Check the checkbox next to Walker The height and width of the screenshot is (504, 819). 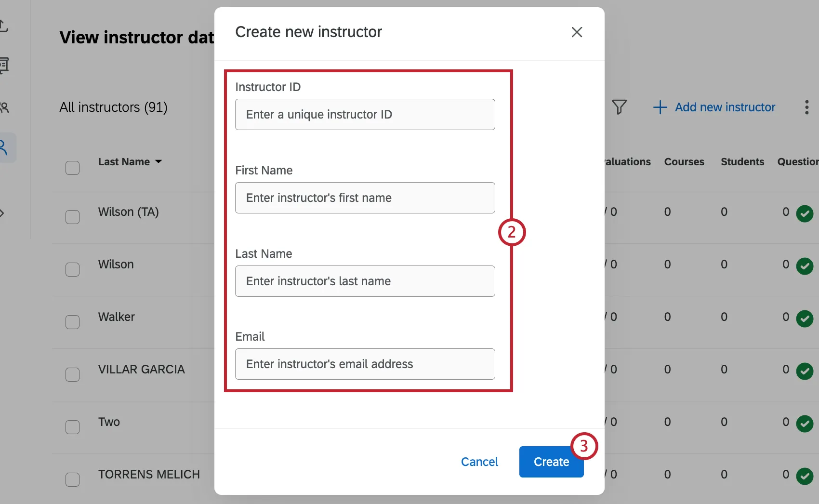(x=73, y=322)
